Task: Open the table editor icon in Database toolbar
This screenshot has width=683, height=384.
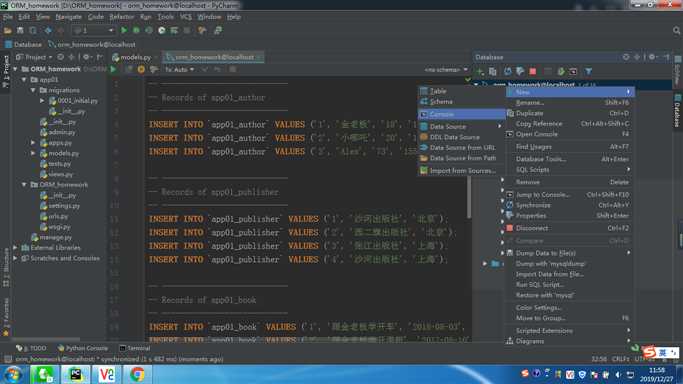Action: [548, 71]
